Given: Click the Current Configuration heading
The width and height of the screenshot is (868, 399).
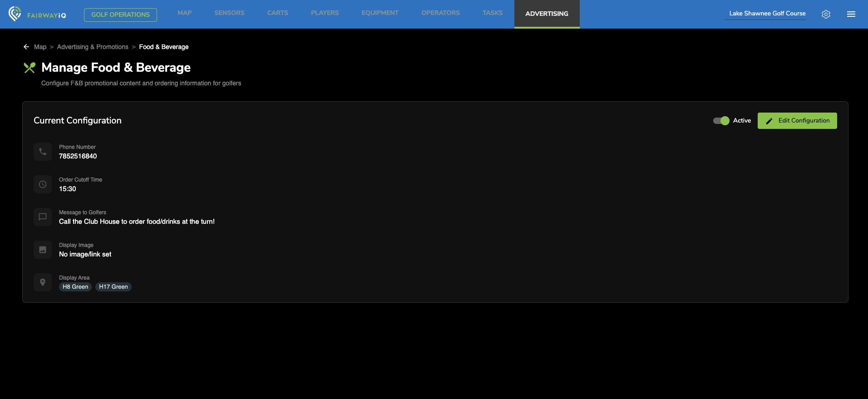Looking at the screenshot, I should [78, 120].
